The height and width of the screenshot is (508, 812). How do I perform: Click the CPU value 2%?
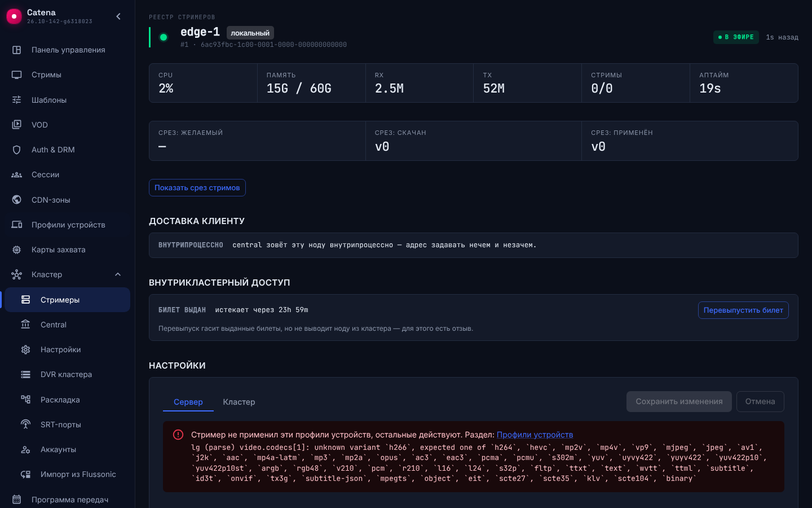pyautogui.click(x=166, y=89)
